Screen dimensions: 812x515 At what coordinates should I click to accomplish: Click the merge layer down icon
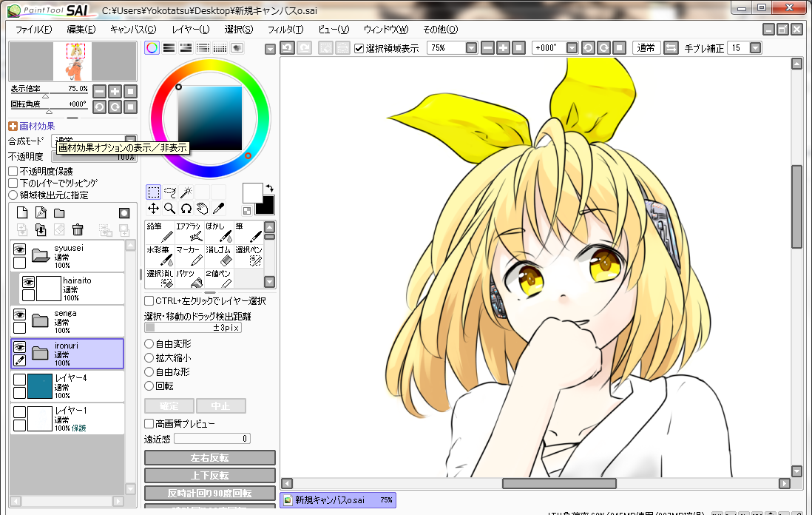point(41,229)
